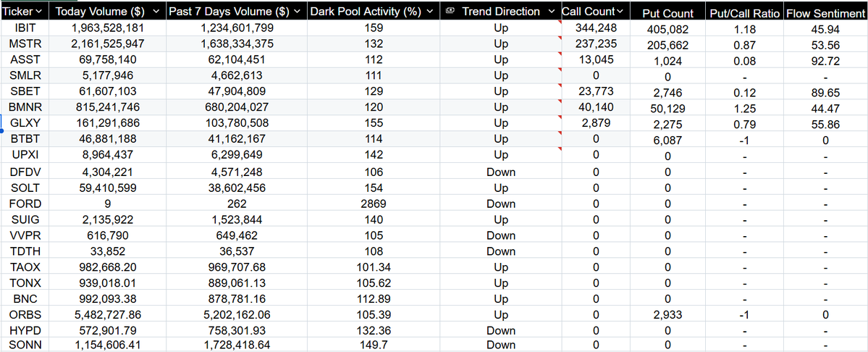This screenshot has height=352, width=868.
Task: Select the ASST ticker cell
Action: point(25,59)
